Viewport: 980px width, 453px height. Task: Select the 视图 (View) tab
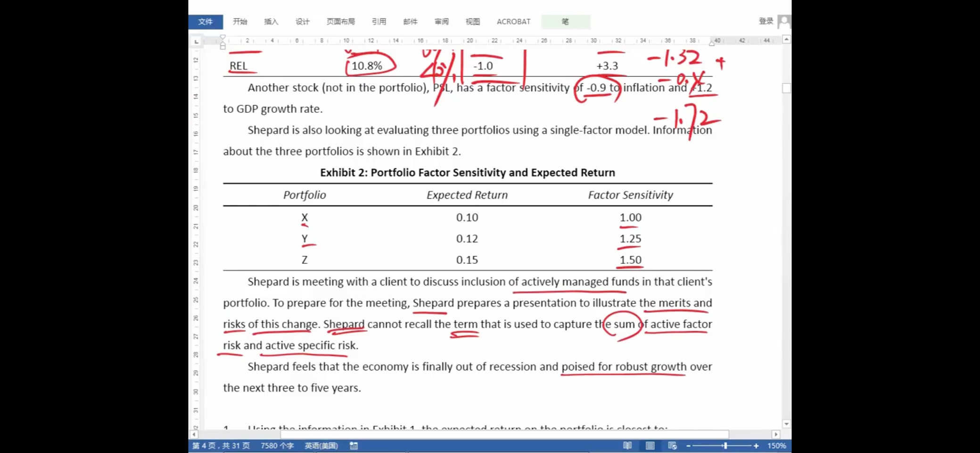click(x=472, y=22)
